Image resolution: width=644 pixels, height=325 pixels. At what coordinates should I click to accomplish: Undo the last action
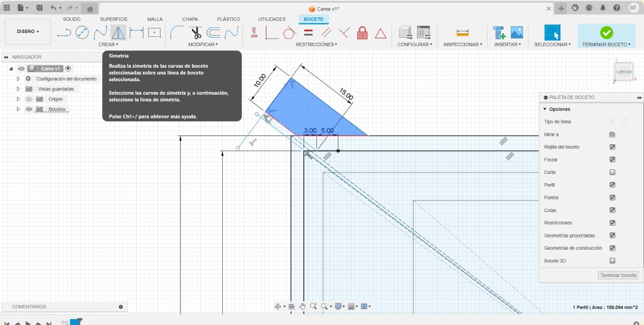pos(53,8)
